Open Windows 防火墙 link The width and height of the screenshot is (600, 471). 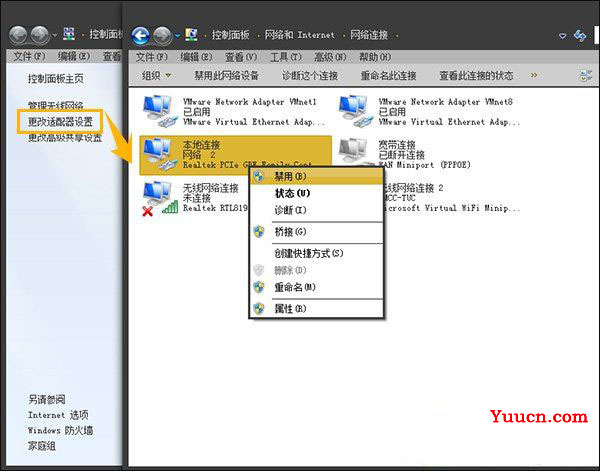tap(60, 430)
